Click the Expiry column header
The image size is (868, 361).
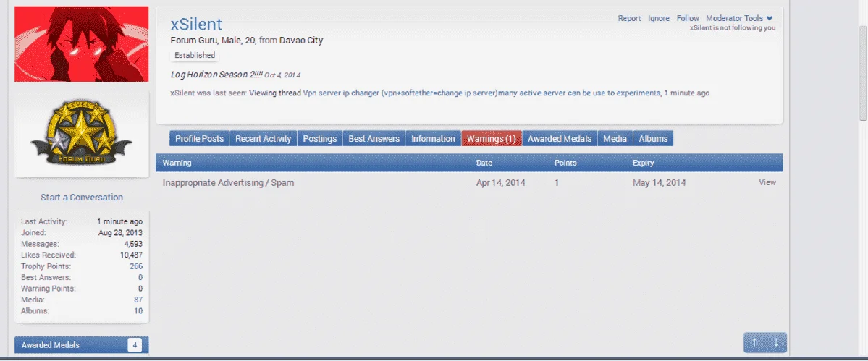pos(644,163)
